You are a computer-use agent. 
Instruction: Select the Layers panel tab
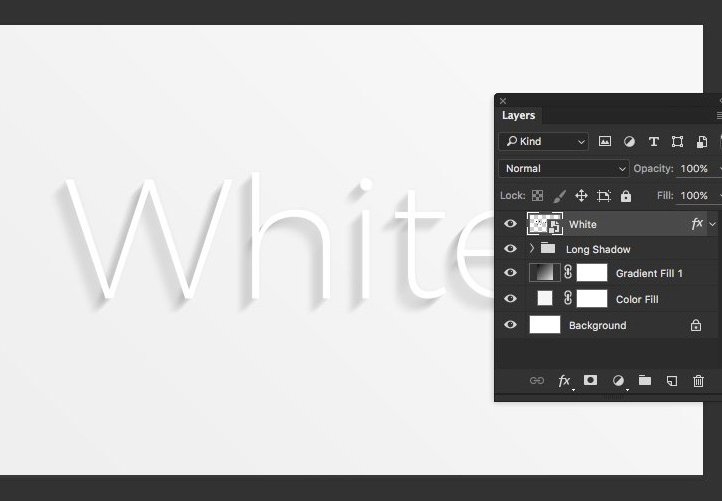coord(518,116)
